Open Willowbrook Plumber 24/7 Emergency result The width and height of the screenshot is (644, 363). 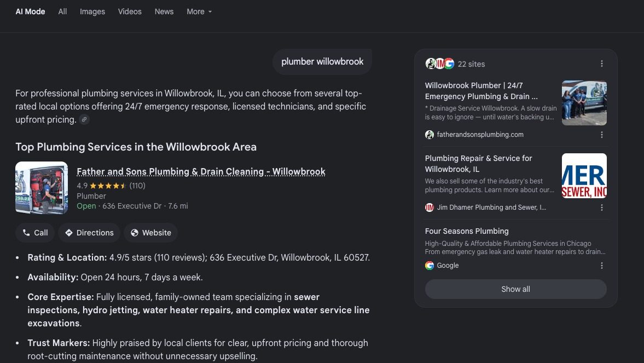pyautogui.click(x=481, y=91)
